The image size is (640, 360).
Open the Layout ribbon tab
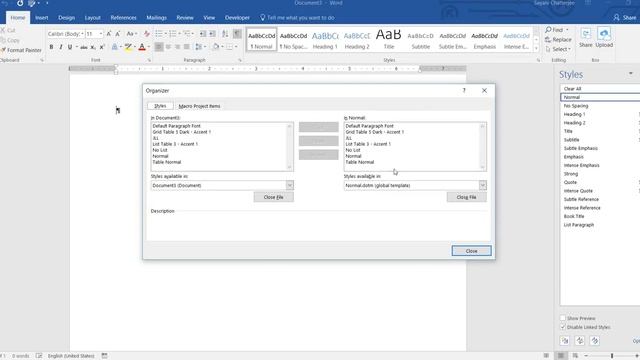[93, 18]
